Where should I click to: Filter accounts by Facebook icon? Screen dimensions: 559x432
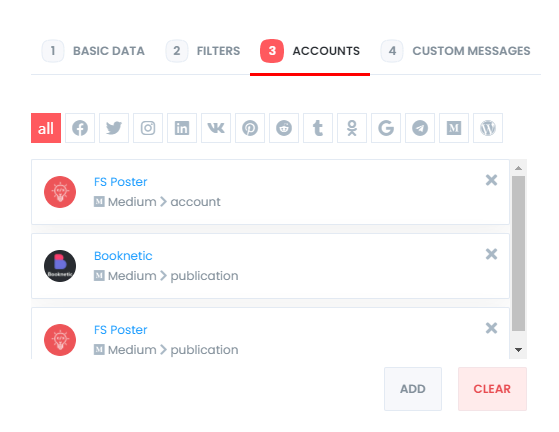tap(80, 128)
